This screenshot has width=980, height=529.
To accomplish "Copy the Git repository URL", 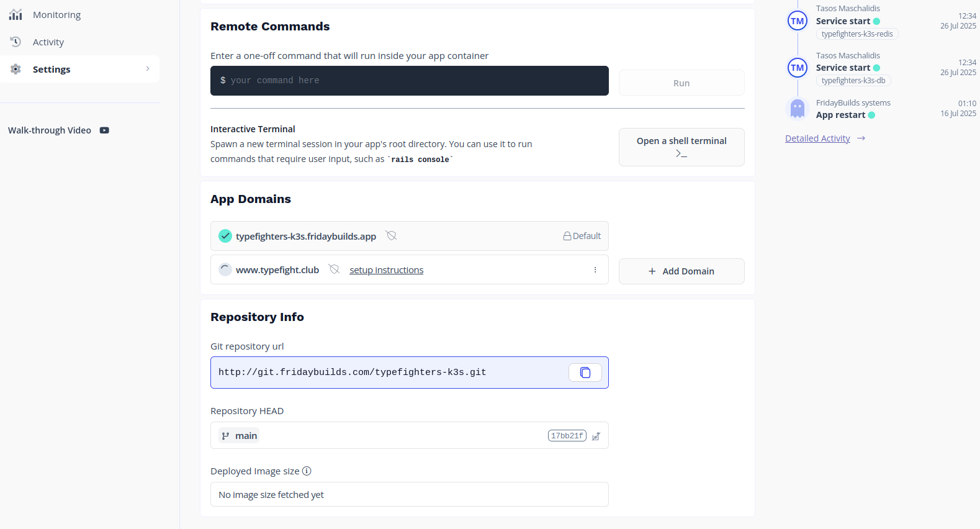I will [585, 373].
